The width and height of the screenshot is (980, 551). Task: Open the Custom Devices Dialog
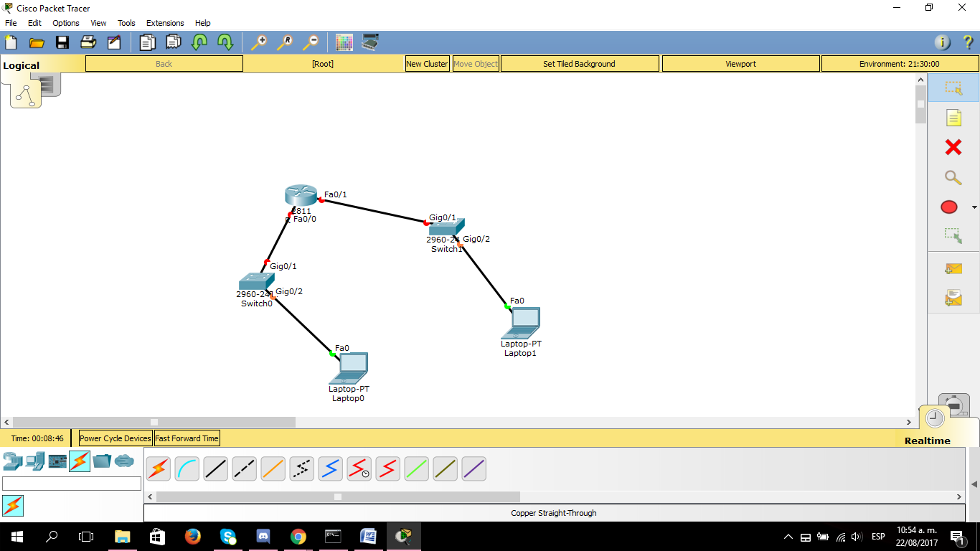click(x=369, y=42)
